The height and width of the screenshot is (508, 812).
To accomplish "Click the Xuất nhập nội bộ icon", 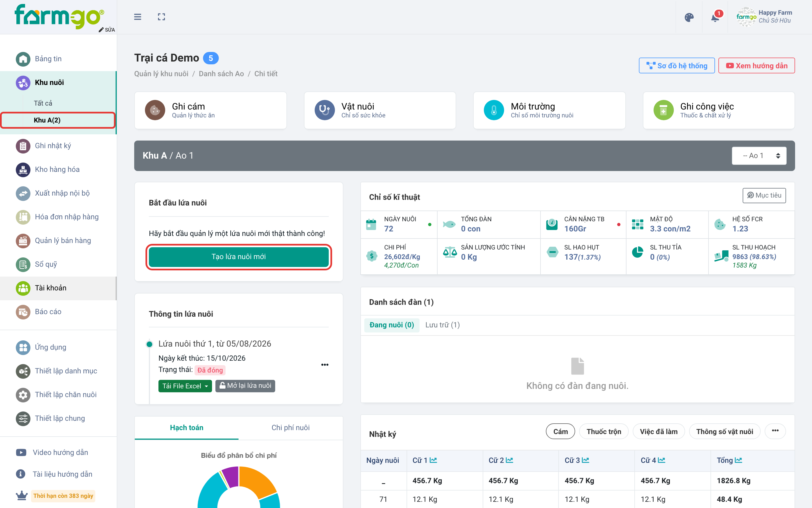I will point(23,193).
